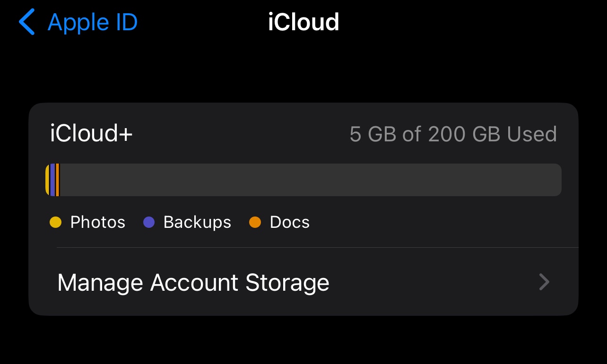
Task: Tap the "200 GB" total capacity text
Action: (464, 134)
